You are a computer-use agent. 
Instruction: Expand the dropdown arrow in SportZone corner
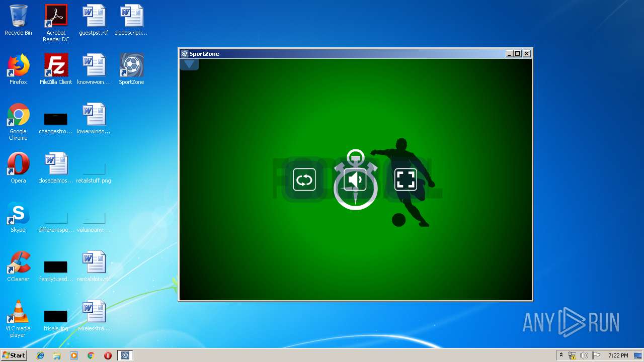pyautogui.click(x=189, y=64)
